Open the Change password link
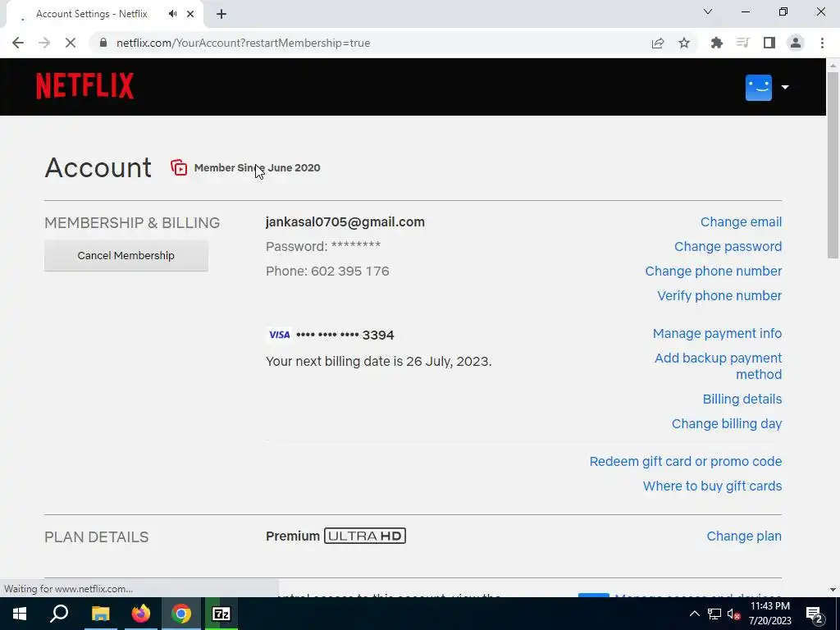 (x=728, y=246)
